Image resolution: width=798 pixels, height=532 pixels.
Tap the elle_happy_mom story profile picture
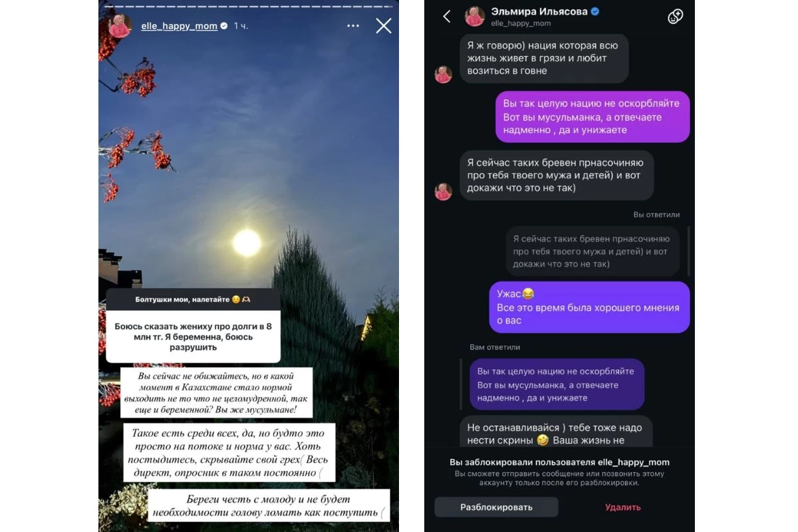[120, 25]
